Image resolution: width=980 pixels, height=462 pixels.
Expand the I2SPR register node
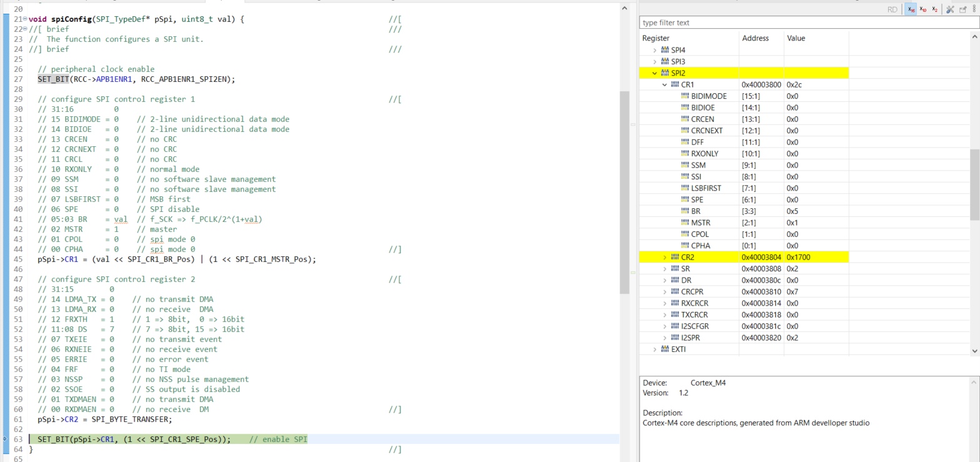[665, 338]
